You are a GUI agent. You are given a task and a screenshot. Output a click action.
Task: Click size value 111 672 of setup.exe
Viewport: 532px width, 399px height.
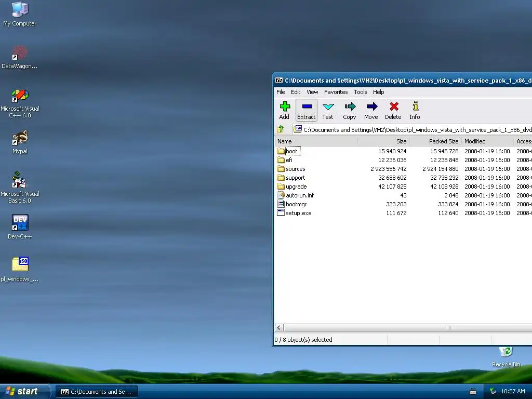pyautogui.click(x=396, y=212)
